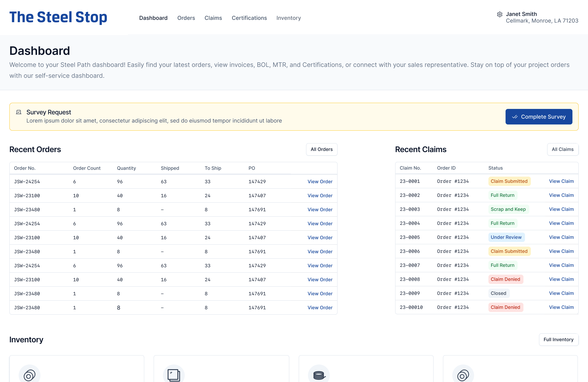The height and width of the screenshot is (382, 588).
Task: Click the Under Review status badge
Action: tap(507, 237)
